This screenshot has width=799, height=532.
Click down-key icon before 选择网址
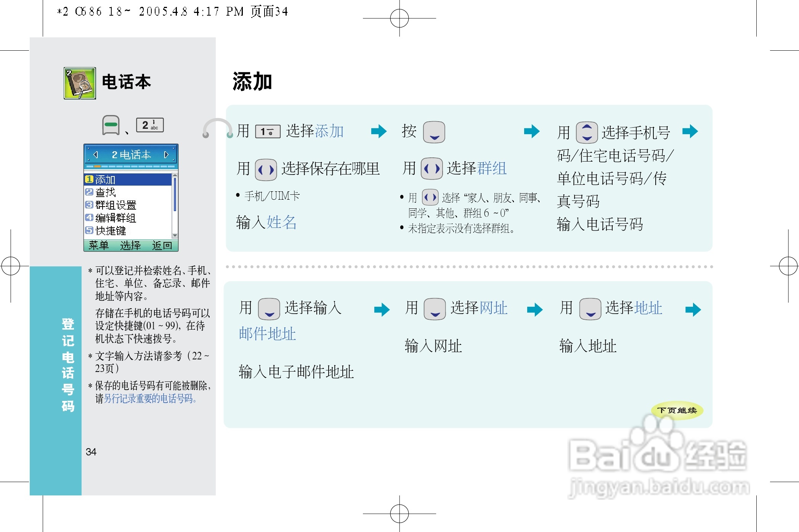[435, 309]
